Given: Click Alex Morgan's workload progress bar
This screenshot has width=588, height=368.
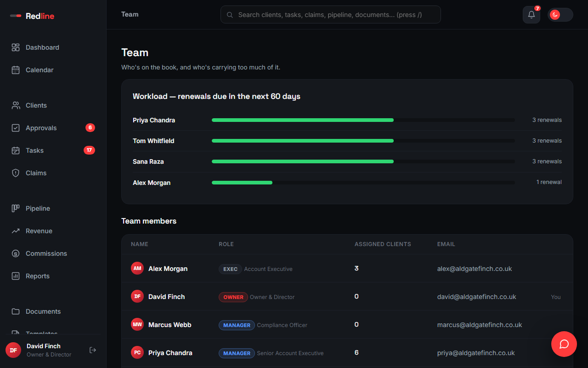Looking at the screenshot, I should point(363,183).
